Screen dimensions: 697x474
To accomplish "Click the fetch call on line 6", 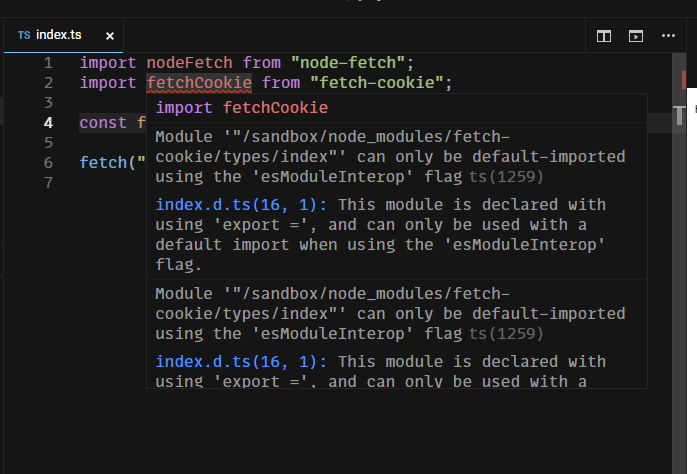I will click(x=103, y=163).
